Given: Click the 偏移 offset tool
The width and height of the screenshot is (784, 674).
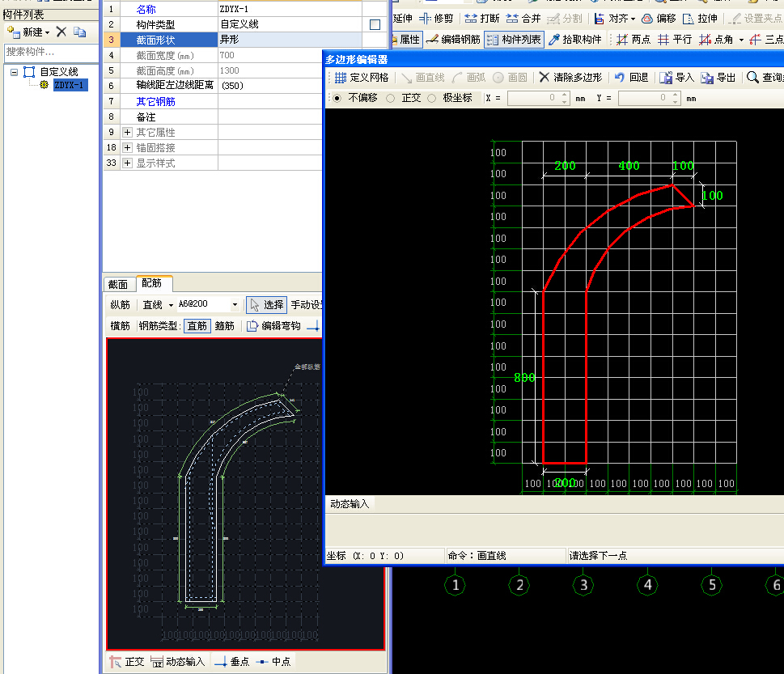Looking at the screenshot, I should (x=659, y=19).
